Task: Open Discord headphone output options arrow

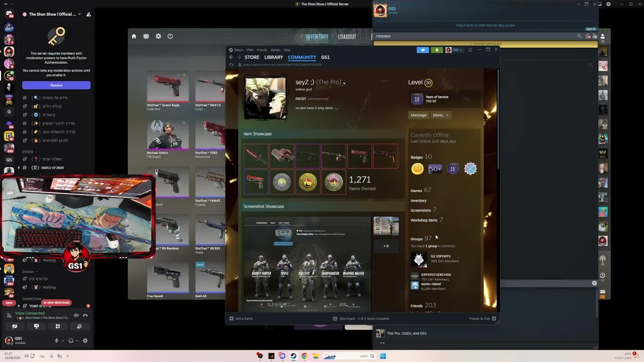Action: (x=77, y=340)
